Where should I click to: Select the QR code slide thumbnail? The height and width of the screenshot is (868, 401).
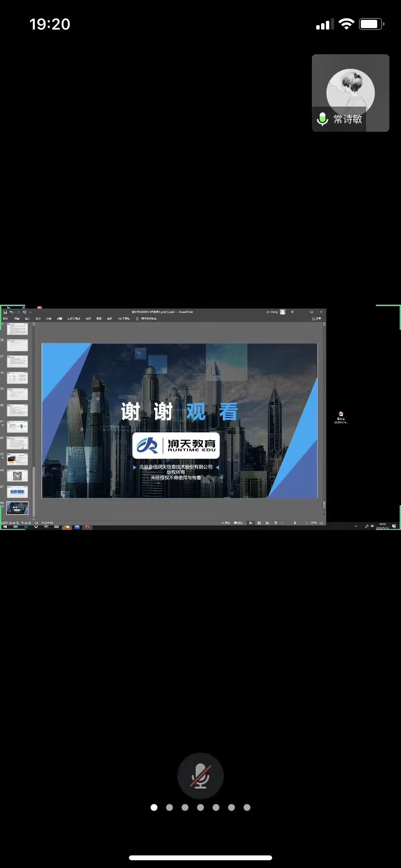tap(17, 476)
